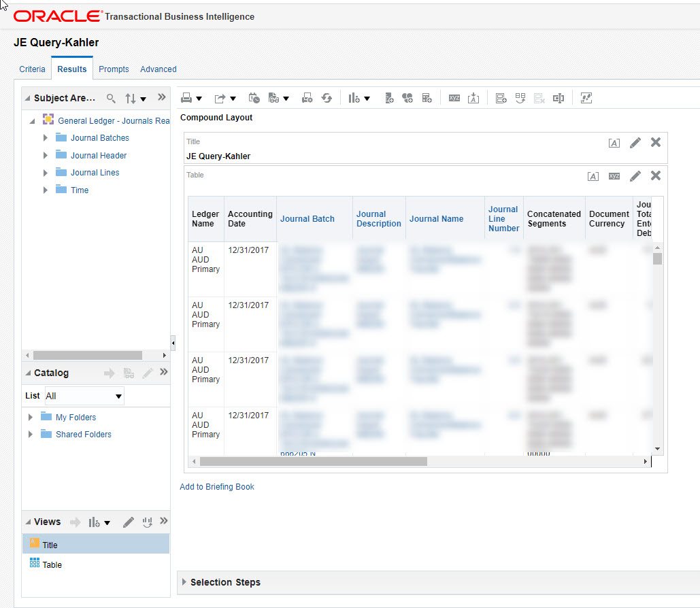Expand the Journal Lines folder

45,172
